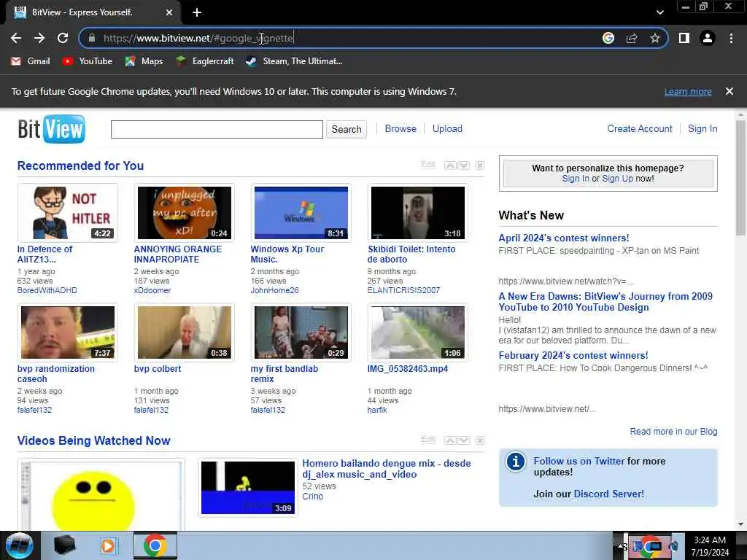Close the BitView browser tab
Screen dimensions: 747x560
pos(169,12)
